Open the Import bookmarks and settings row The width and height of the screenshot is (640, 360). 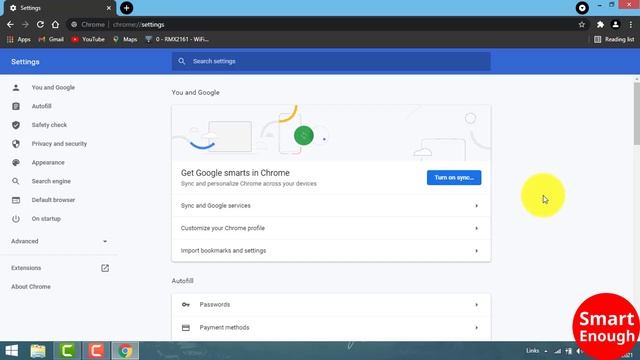click(x=331, y=251)
